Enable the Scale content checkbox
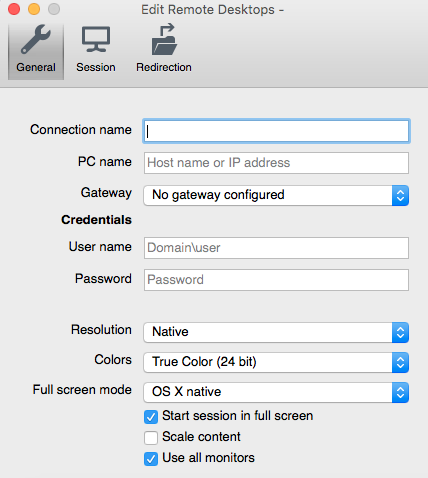This screenshot has height=478, width=428. tap(151, 438)
